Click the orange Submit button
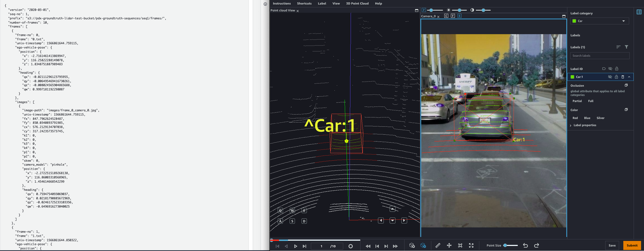644x251 pixels. [x=632, y=245]
